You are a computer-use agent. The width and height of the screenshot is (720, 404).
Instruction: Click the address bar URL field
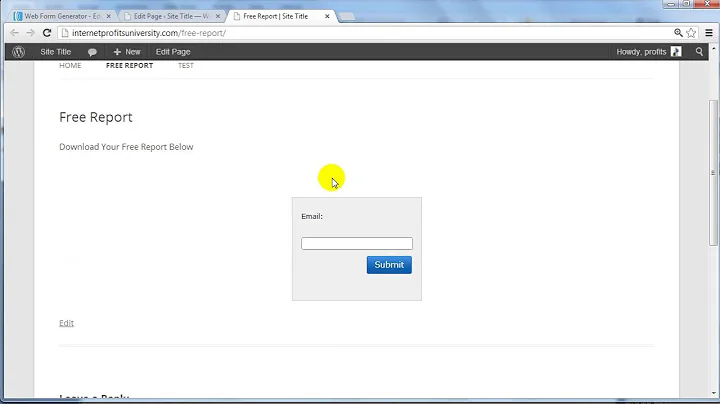tap(367, 33)
